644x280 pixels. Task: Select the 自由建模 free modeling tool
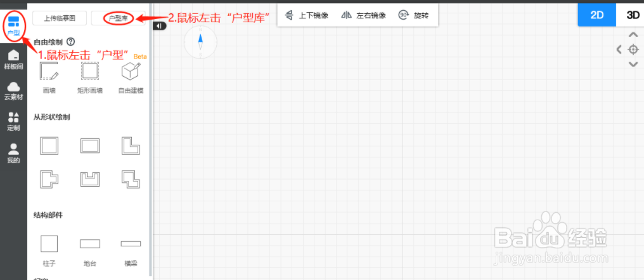(131, 78)
